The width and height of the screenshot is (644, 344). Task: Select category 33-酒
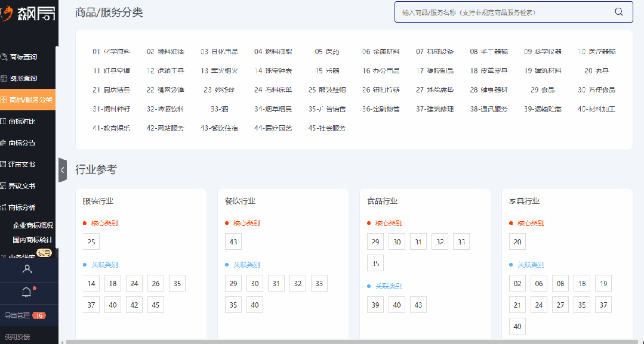click(x=219, y=109)
